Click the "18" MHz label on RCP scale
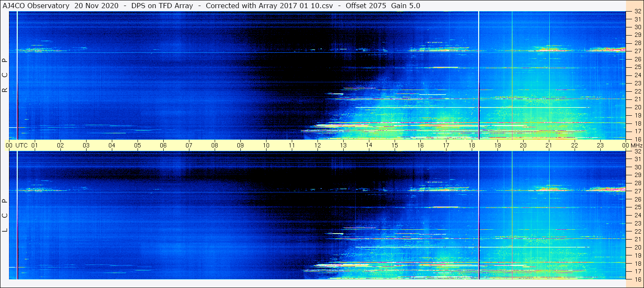The height and width of the screenshot is (288, 644). 638,123
